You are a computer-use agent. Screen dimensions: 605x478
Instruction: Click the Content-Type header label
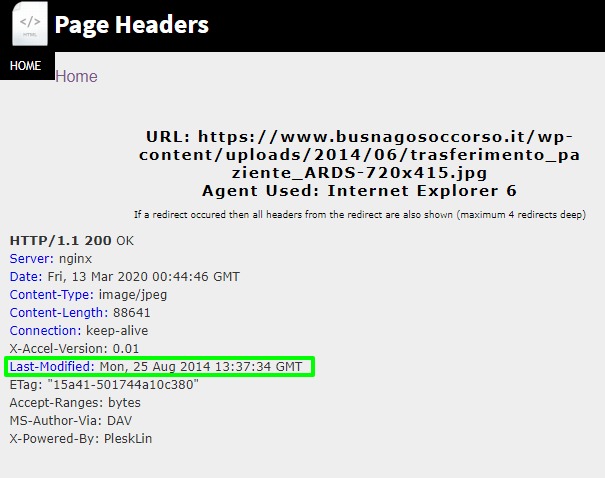point(52,295)
